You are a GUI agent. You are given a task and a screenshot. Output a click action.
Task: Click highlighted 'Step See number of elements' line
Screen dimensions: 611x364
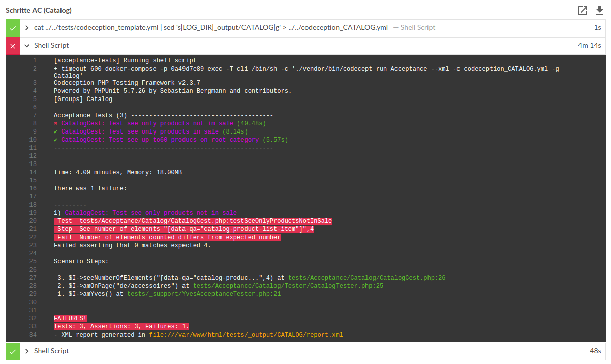click(184, 229)
